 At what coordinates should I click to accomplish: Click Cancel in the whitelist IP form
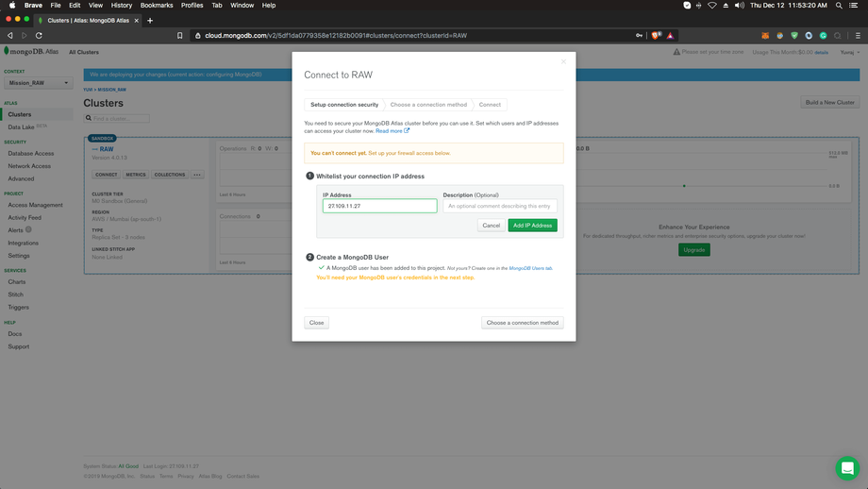coord(491,226)
